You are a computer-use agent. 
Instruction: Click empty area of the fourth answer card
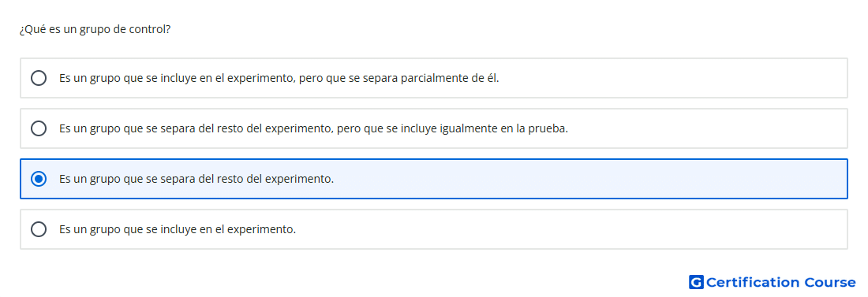click(554, 229)
